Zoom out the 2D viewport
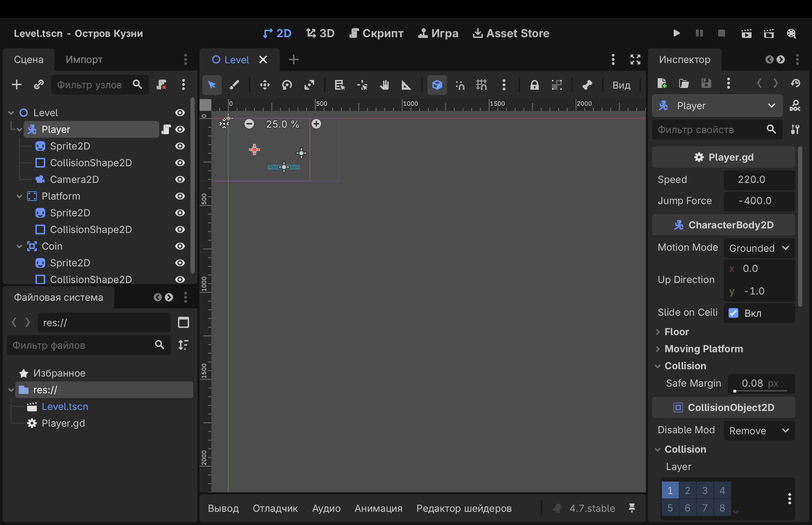This screenshot has height=525, width=812. click(249, 124)
